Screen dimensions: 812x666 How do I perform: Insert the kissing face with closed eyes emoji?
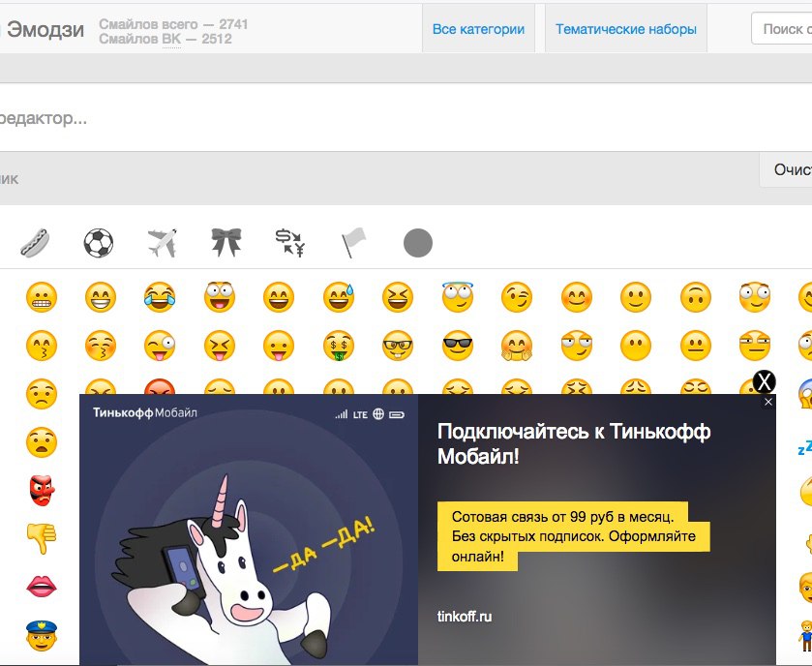101,346
